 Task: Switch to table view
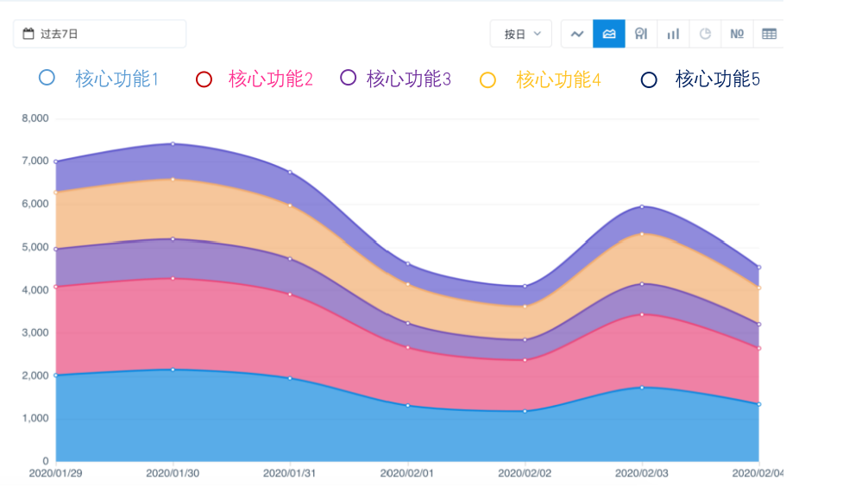tap(769, 34)
